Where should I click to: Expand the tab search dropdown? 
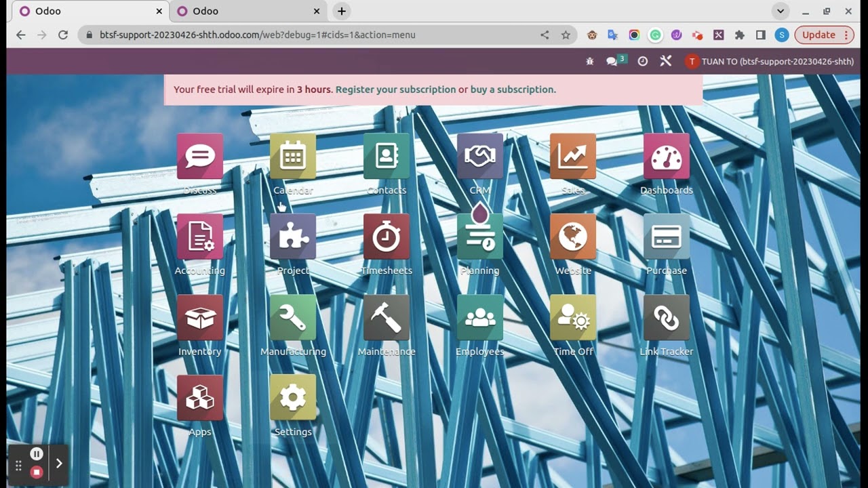[x=781, y=12]
